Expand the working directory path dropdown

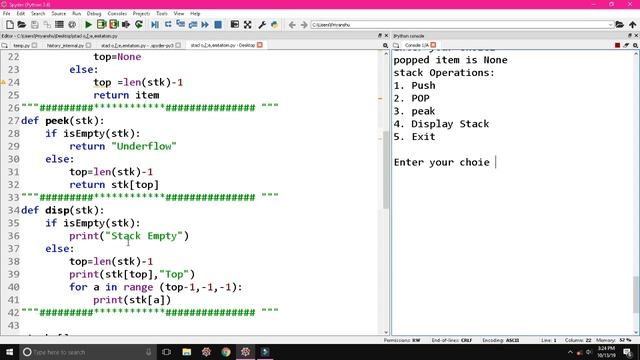[x=610, y=25]
